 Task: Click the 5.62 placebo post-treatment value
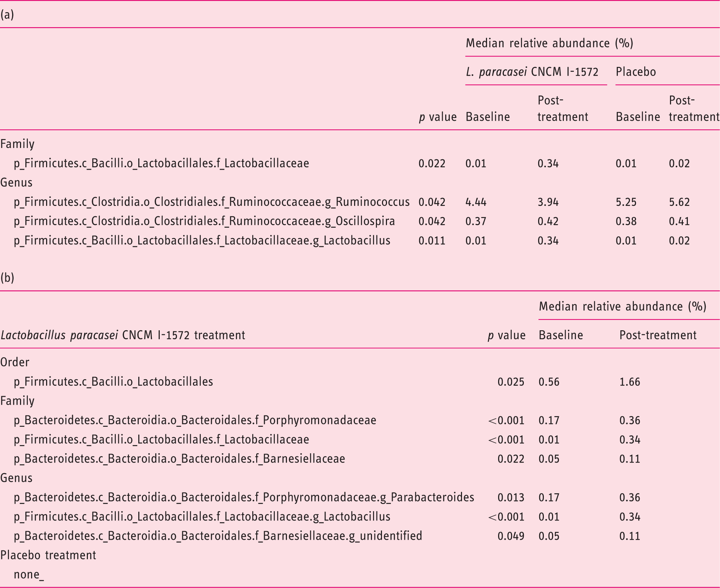click(679, 202)
